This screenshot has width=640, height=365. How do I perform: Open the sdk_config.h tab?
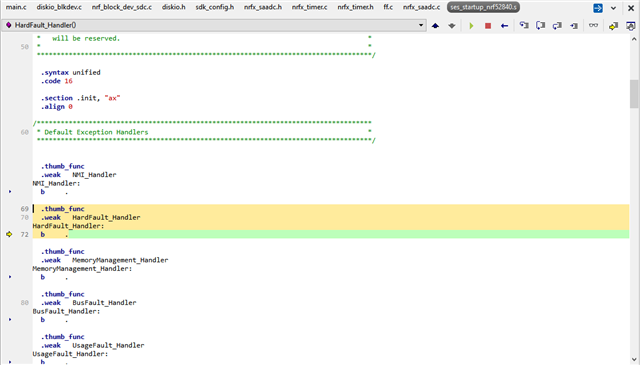tap(215, 7)
